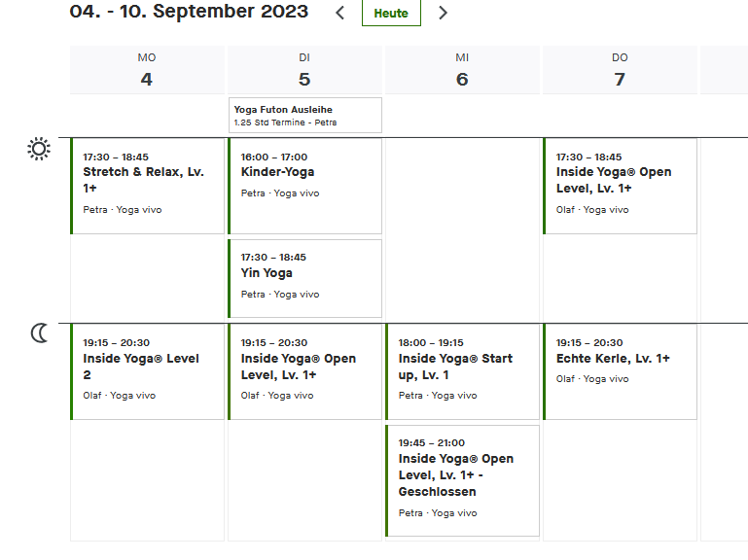This screenshot has width=748, height=560.
Task: Open Yoga Futon Ausleihe entry
Action: 305,115
